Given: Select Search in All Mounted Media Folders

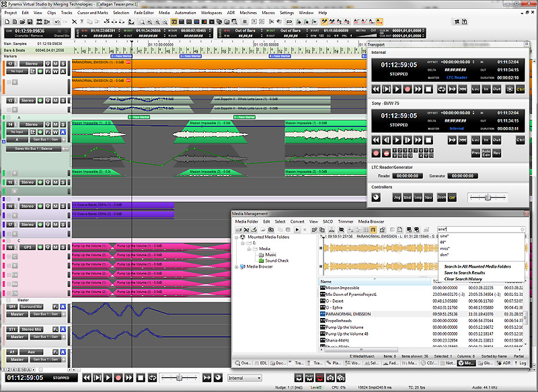Looking at the screenshot, I should click(x=477, y=266).
